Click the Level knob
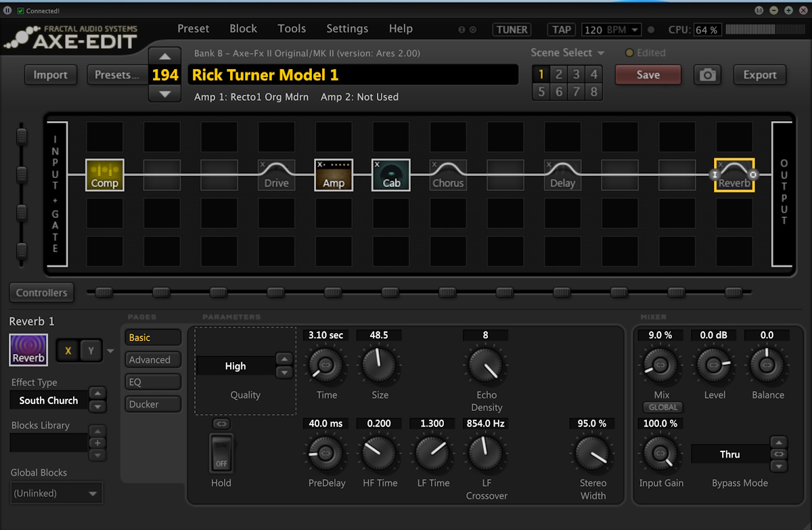 click(x=713, y=364)
